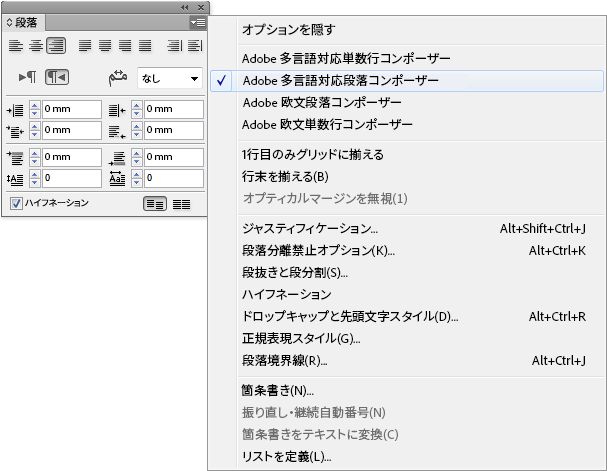Cycle panel view via 段落 tab arrows
Screen dimensions: 607x471
10,22
